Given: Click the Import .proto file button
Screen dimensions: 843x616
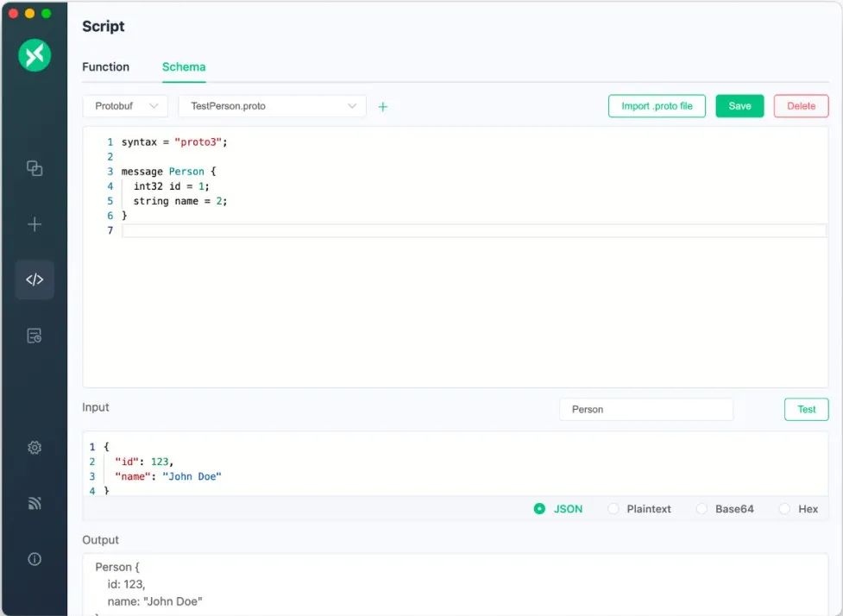Looking at the screenshot, I should pos(657,106).
